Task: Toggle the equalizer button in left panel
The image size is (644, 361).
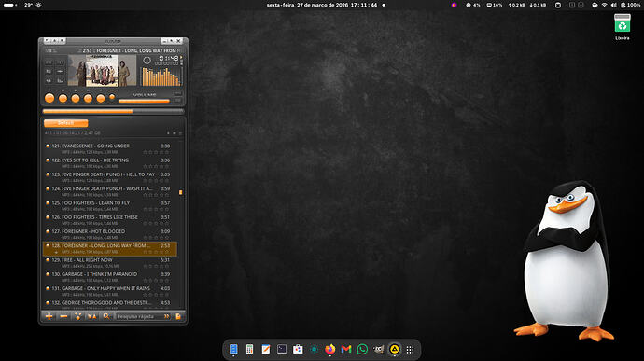Action: point(60,80)
